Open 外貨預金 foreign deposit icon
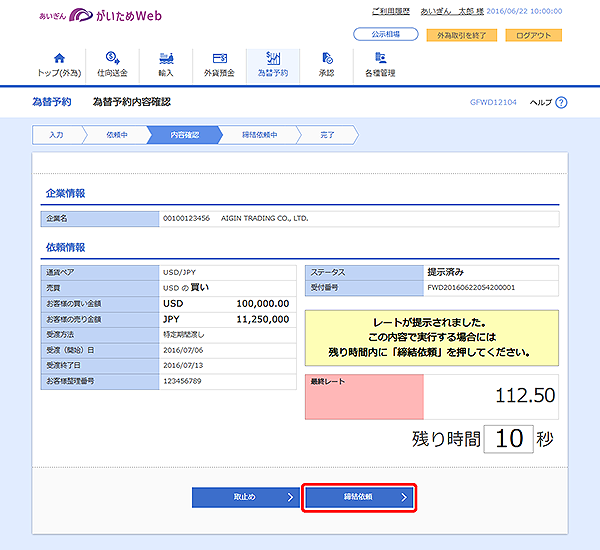The height and width of the screenshot is (550, 600). click(219, 59)
